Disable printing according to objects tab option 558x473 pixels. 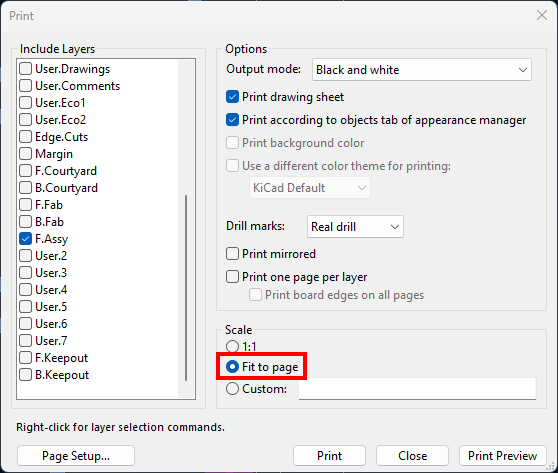[232, 120]
